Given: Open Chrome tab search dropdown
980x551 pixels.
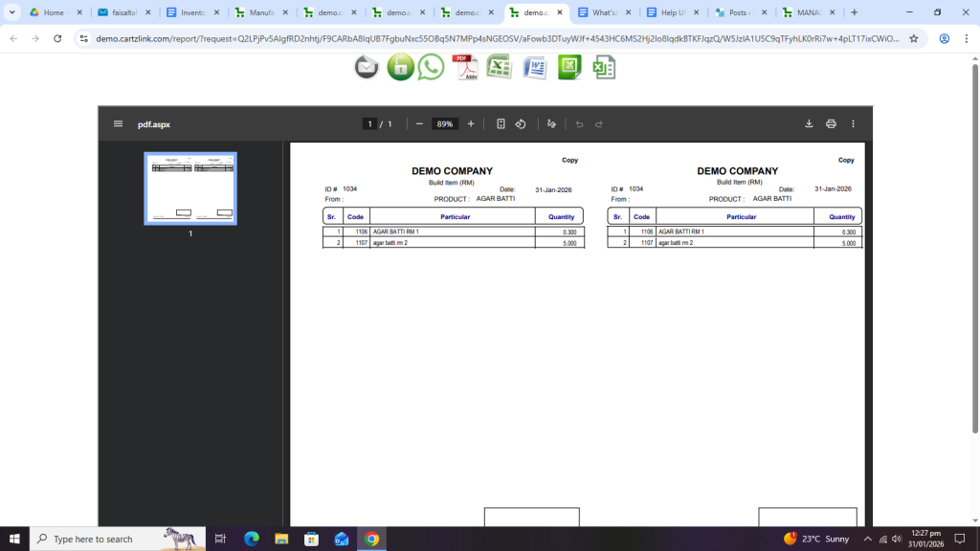Looking at the screenshot, I should click(x=12, y=12).
